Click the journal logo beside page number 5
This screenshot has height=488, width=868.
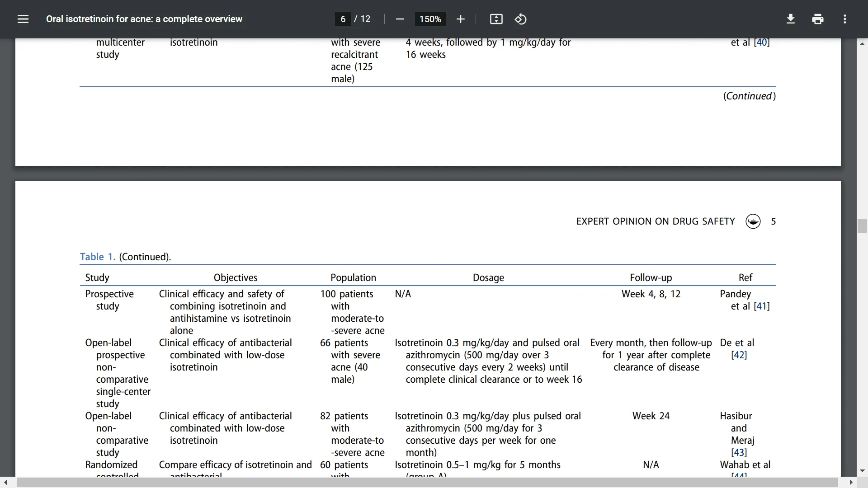tap(753, 221)
